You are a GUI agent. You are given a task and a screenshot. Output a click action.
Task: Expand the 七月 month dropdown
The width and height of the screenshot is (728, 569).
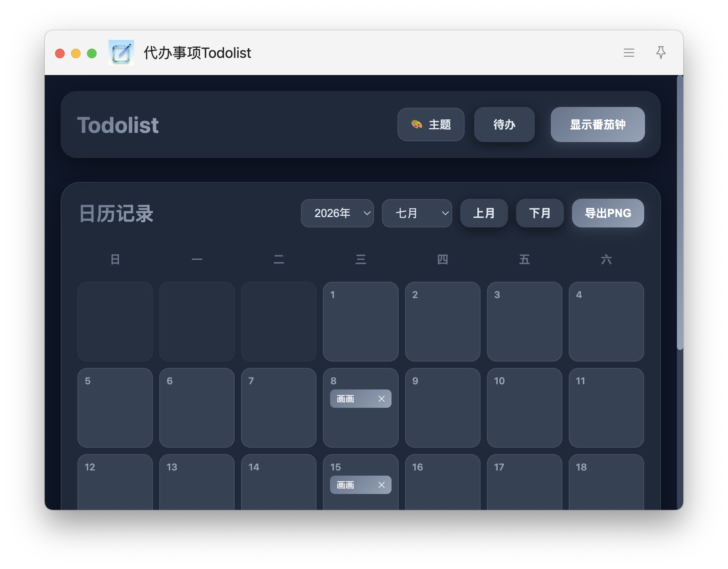(x=417, y=213)
